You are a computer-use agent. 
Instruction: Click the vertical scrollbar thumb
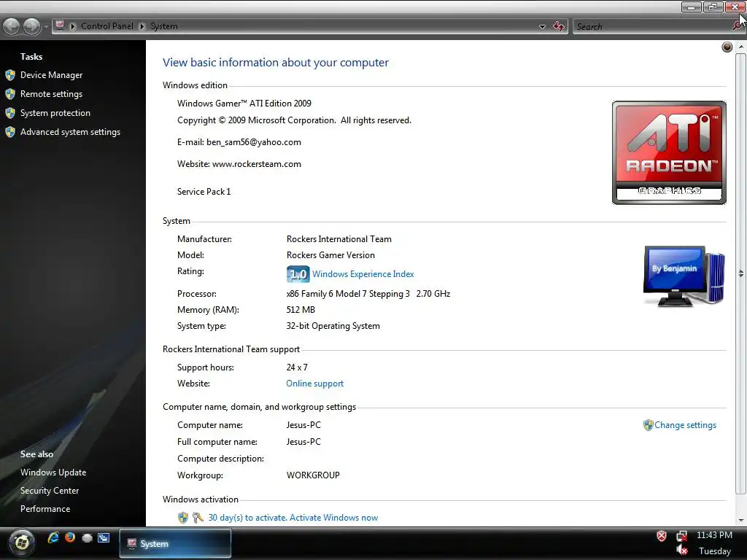point(741,274)
